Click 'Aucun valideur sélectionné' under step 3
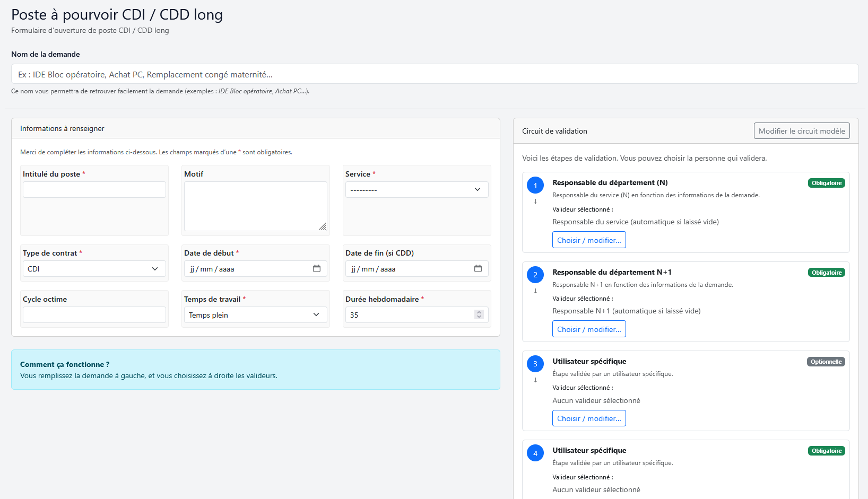This screenshot has width=868, height=499. tap(596, 400)
